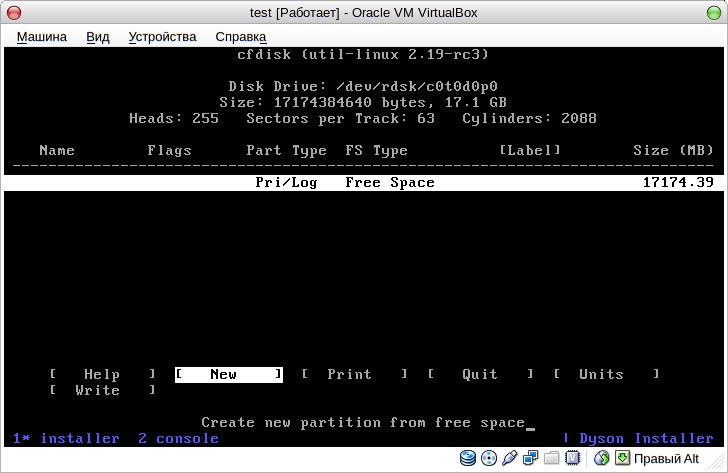Click the 'FS Type' column header

377,150
